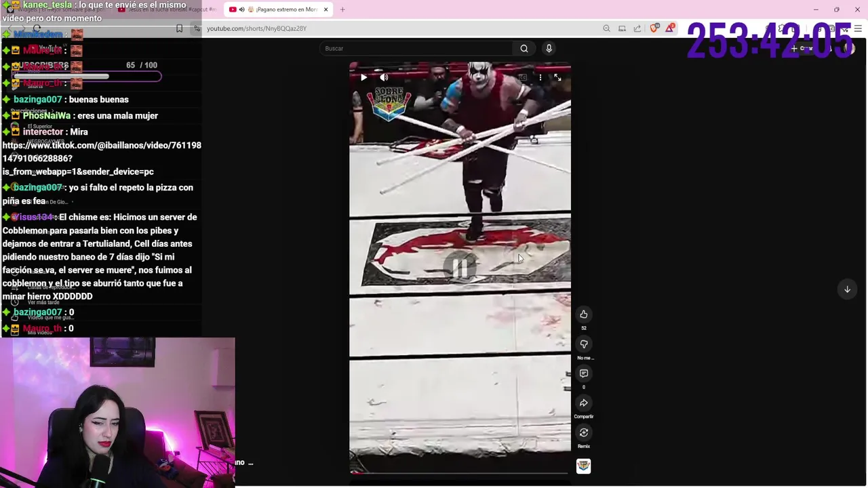Bookmark the page with the bookmark icon

point(179,28)
